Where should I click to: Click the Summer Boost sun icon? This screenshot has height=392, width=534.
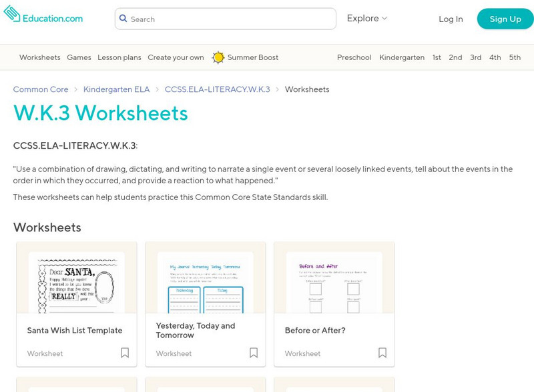coord(218,57)
